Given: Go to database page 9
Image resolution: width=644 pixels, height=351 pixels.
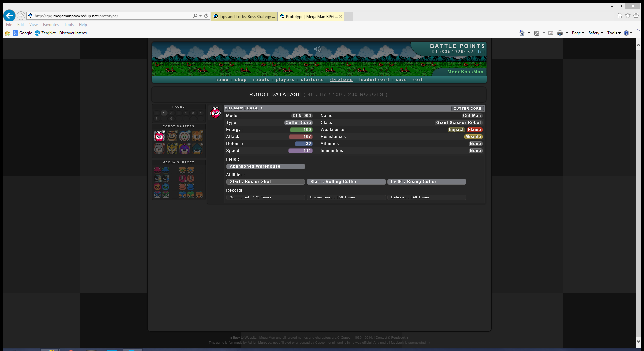Looking at the screenshot, I should click(x=171, y=119).
